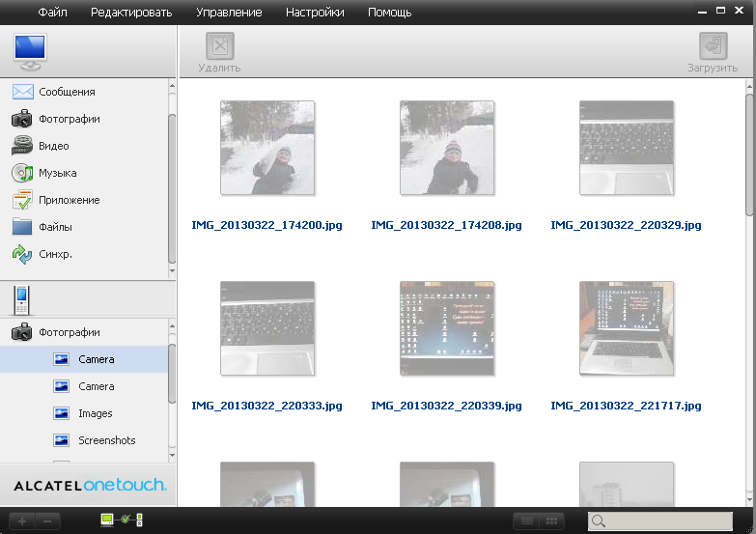This screenshot has height=534, width=756.
Task: Open the Редактировать menu
Action: coord(131,12)
